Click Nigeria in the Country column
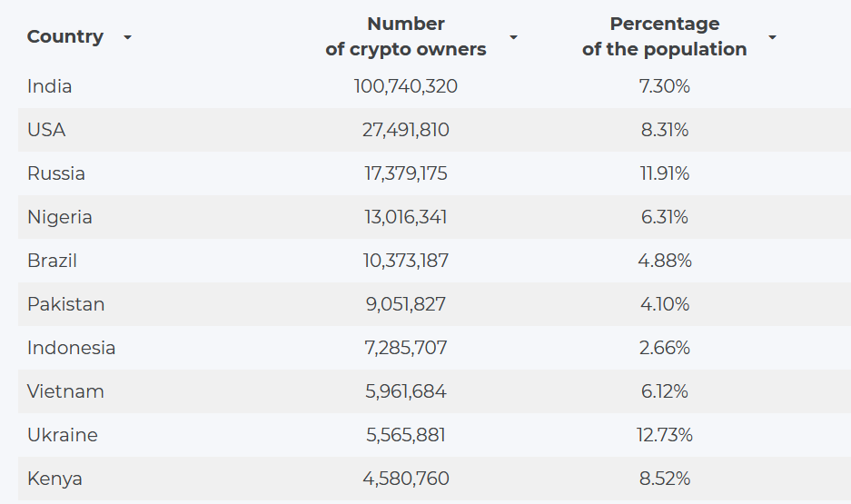Screen dimensions: 851x504 (x=60, y=217)
